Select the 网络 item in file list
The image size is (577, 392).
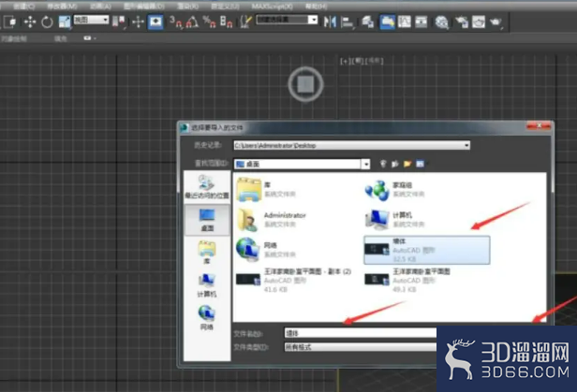(x=266, y=250)
